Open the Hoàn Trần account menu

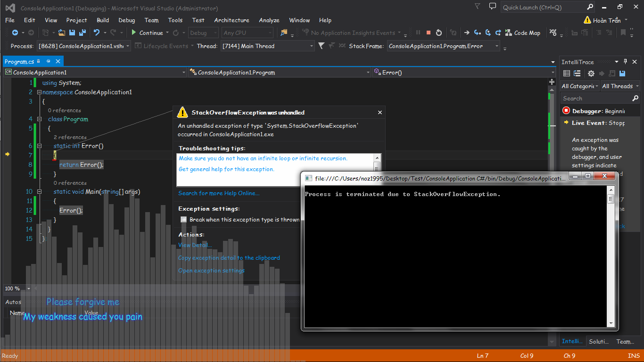click(x=606, y=20)
